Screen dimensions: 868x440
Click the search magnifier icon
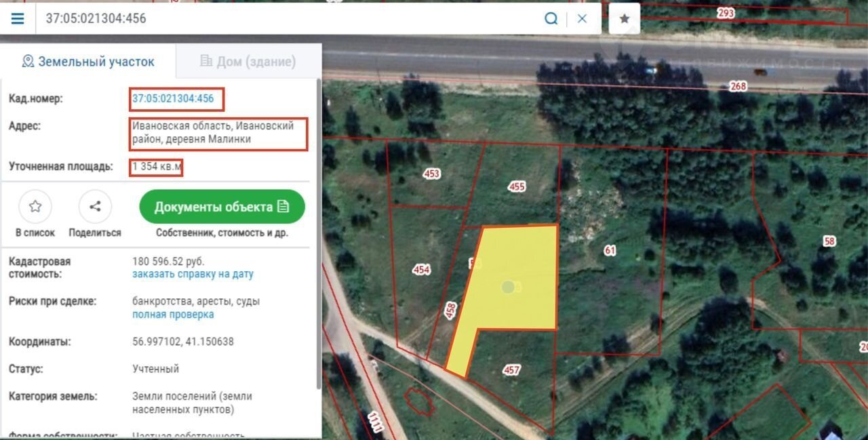[x=551, y=18]
